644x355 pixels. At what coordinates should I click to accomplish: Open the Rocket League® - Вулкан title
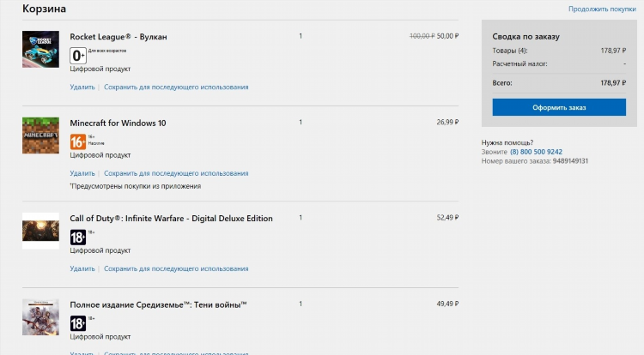[118, 37]
